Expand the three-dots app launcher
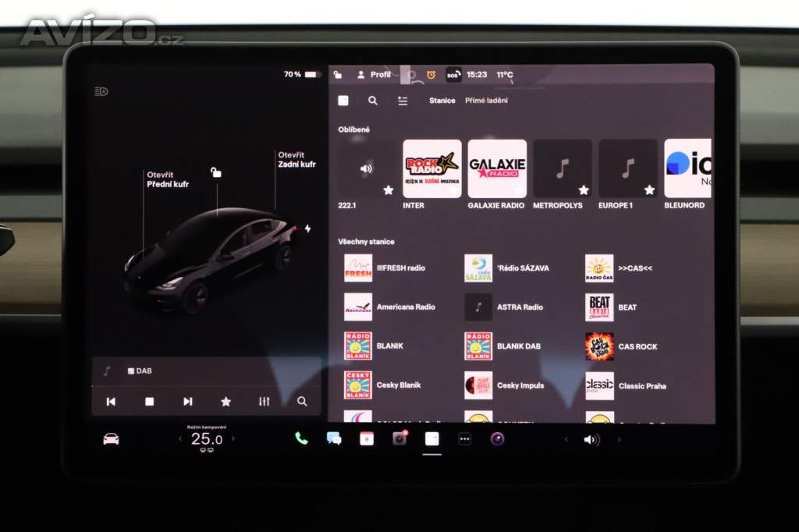Viewport: 799px width, 532px height. click(464, 438)
